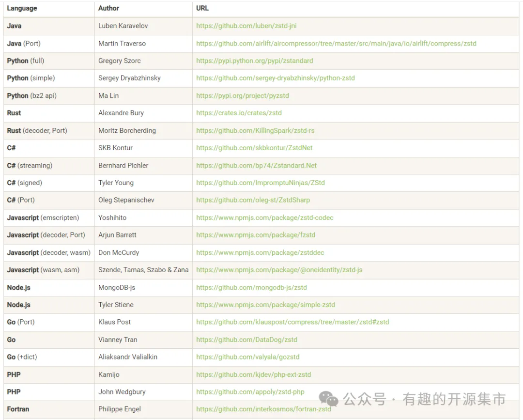Click the Javascript (emscripten) language cell
The width and height of the screenshot is (523, 420).
49,218
